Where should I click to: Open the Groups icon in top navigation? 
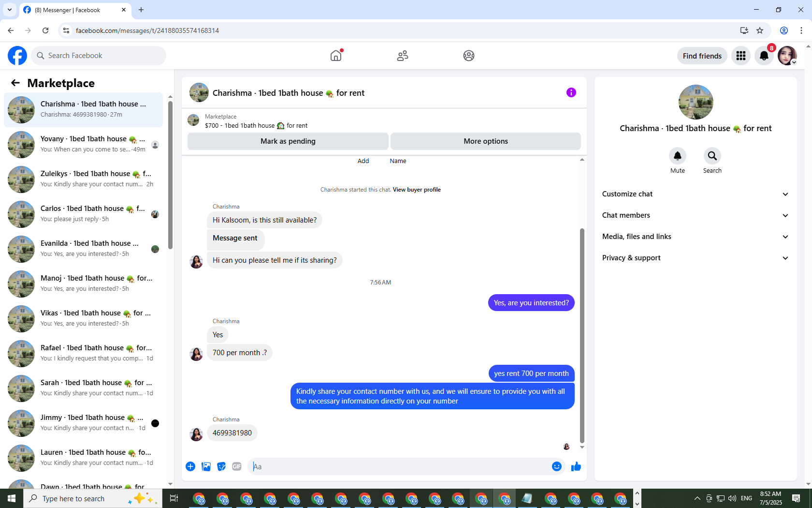(x=469, y=56)
